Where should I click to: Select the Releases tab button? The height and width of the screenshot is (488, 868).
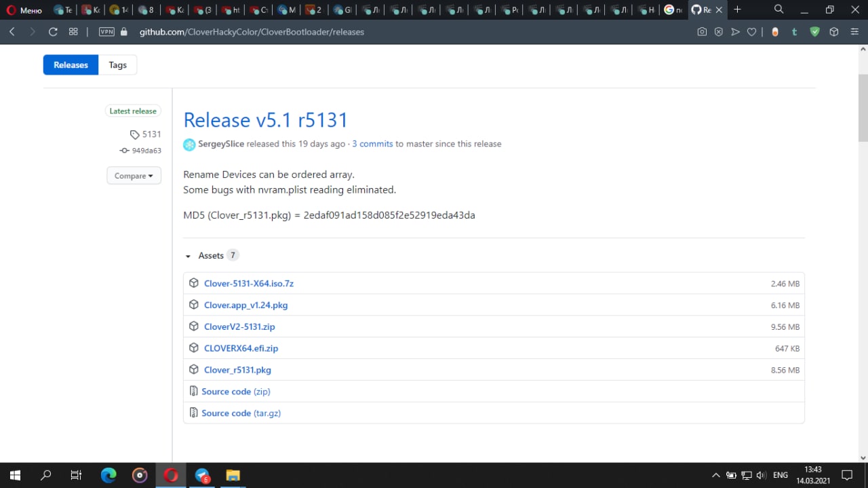click(x=71, y=64)
